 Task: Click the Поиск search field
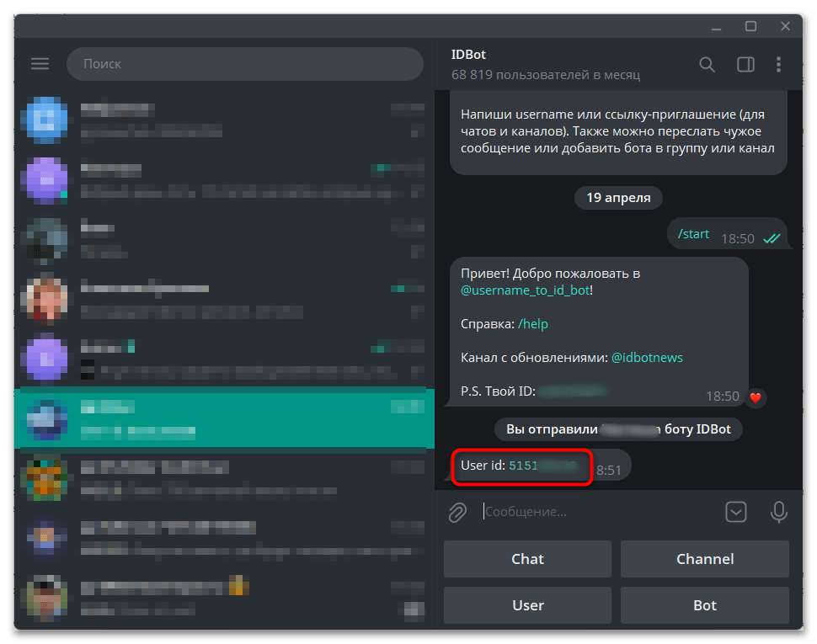[245, 63]
